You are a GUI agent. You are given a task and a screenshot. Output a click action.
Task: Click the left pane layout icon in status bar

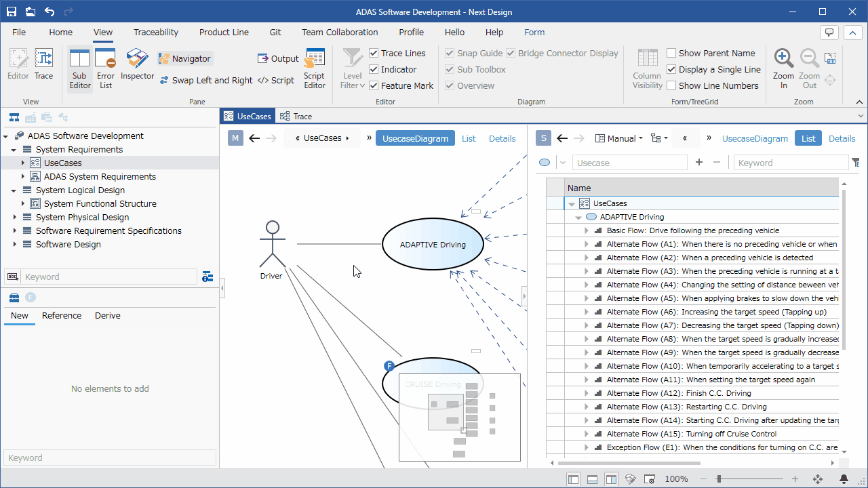[574, 479]
